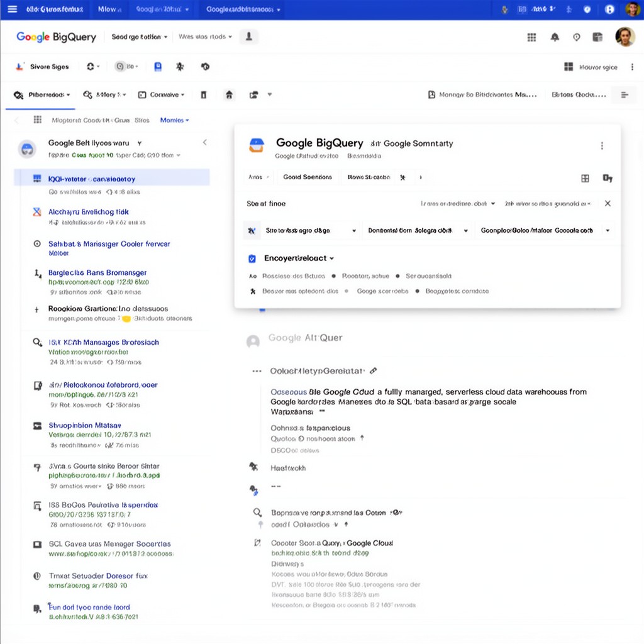The image size is (644, 644).
Task: Click the person icon button beside the header dropdowns
Action: [x=249, y=36]
